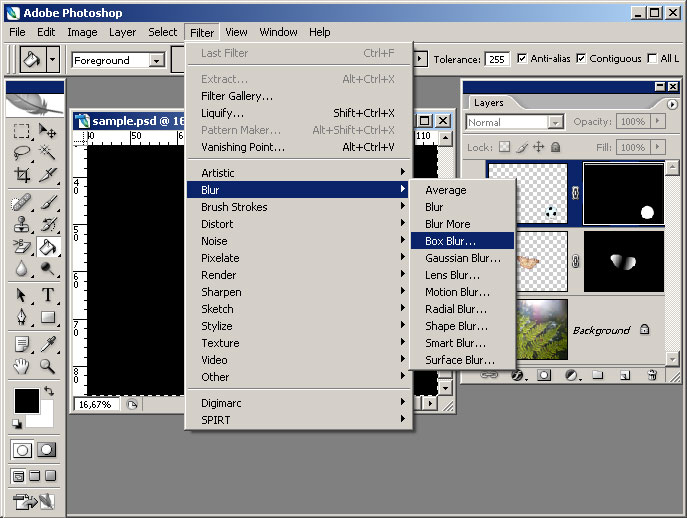Screen dimensions: 687x518
Task: Reset default foreground and background colors
Action: [x=17, y=423]
